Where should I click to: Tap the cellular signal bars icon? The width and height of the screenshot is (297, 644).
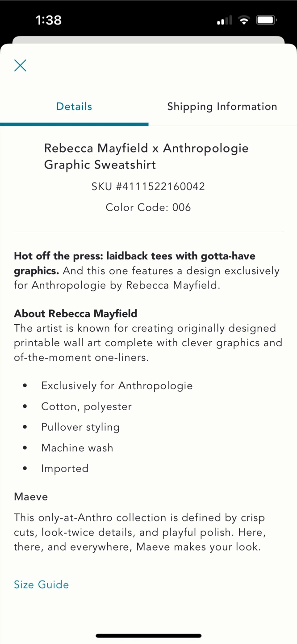pyautogui.click(x=224, y=20)
